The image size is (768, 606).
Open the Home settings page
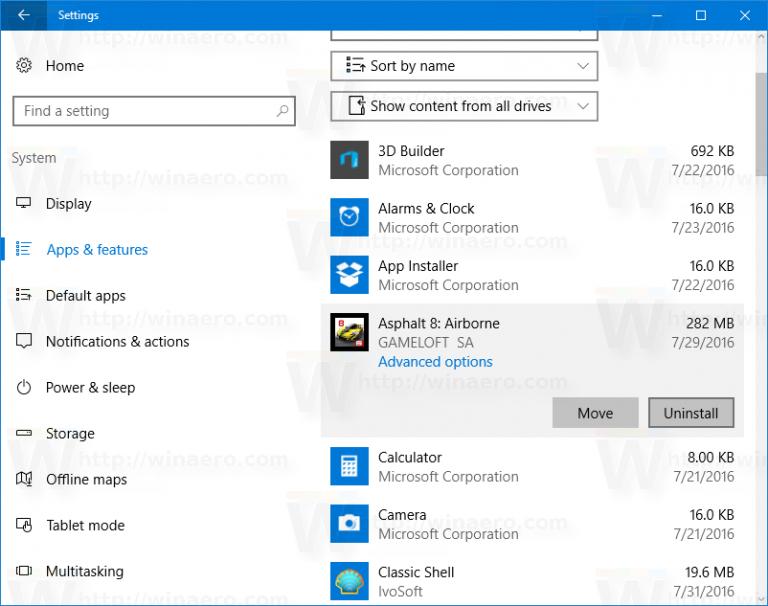[65, 66]
